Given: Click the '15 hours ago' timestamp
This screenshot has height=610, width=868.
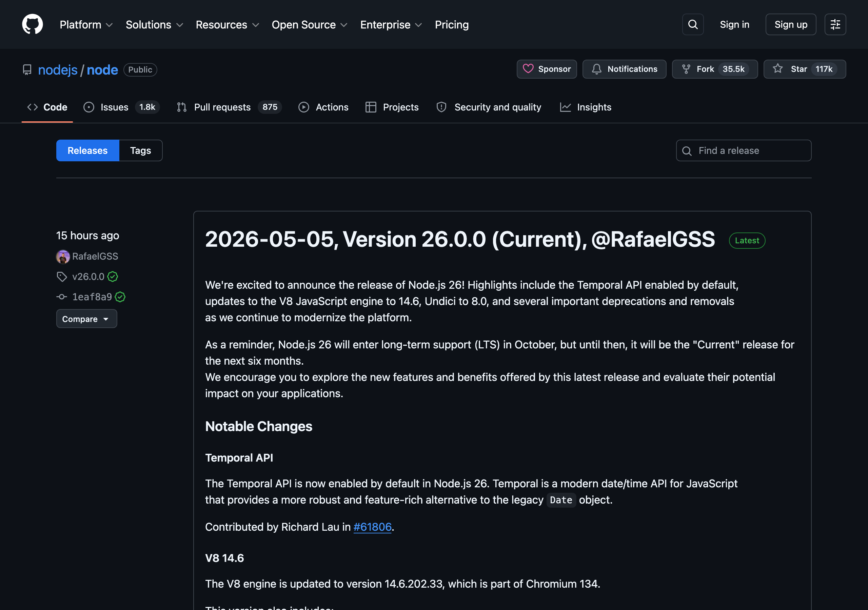Looking at the screenshot, I should [x=88, y=236].
